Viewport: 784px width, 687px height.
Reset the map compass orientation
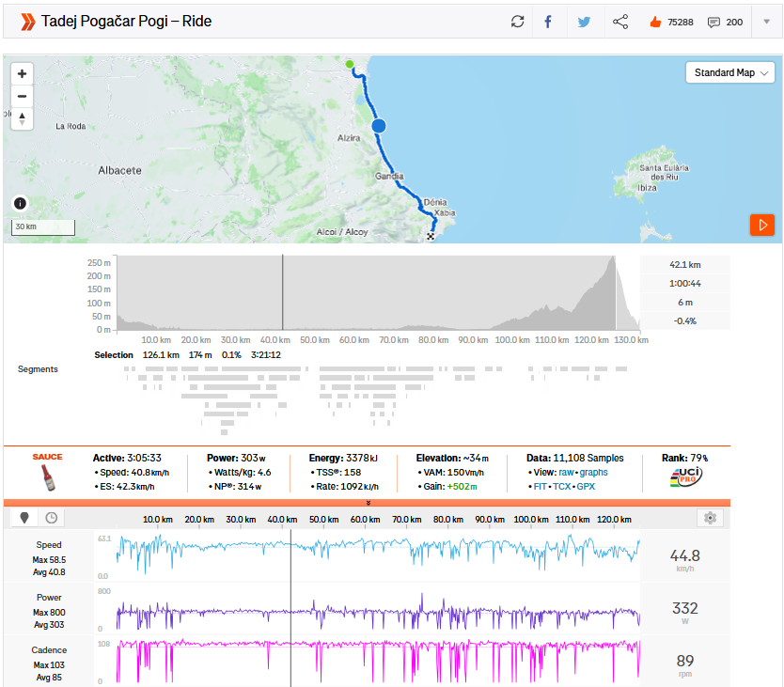click(22, 118)
